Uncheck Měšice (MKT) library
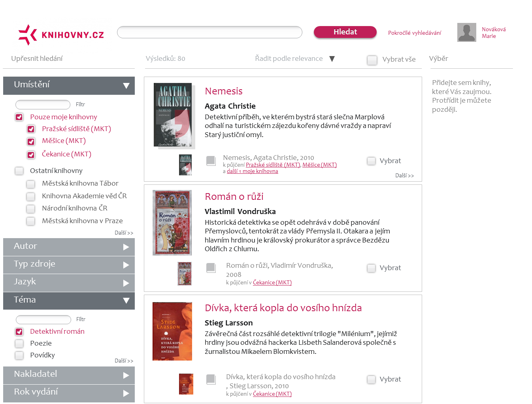The height and width of the screenshot is (404, 532). tap(31, 141)
